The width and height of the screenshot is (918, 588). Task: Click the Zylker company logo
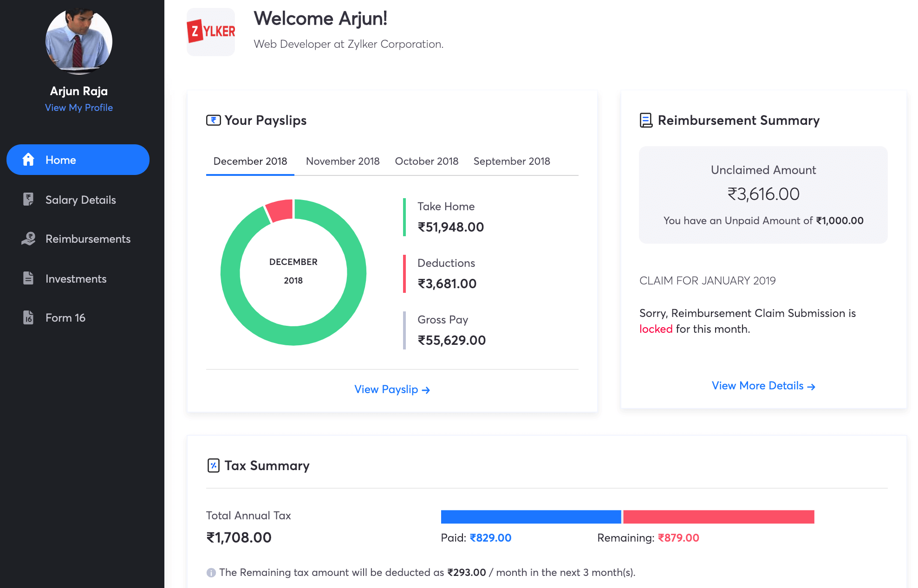point(211,32)
